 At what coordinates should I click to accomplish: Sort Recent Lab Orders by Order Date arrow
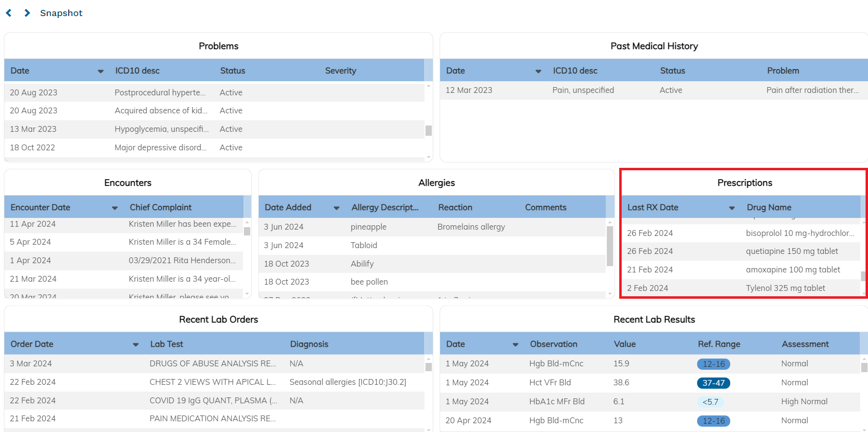click(x=136, y=345)
